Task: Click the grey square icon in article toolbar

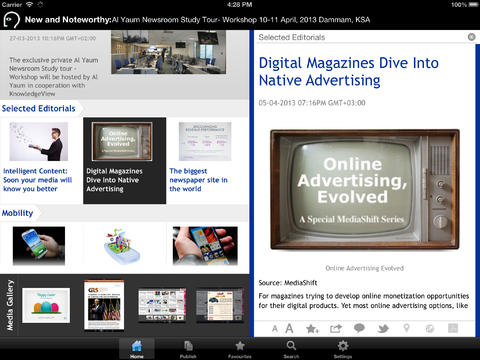Action: click(x=453, y=328)
